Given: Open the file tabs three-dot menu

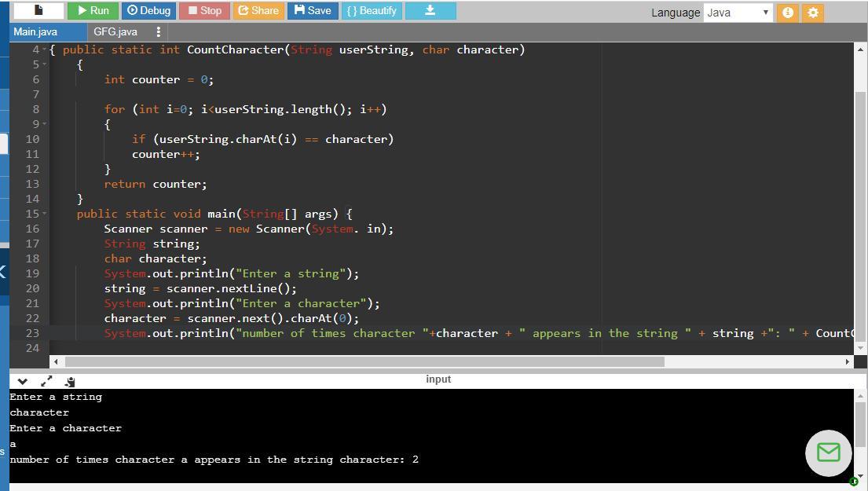Looking at the screenshot, I should pos(158,31).
